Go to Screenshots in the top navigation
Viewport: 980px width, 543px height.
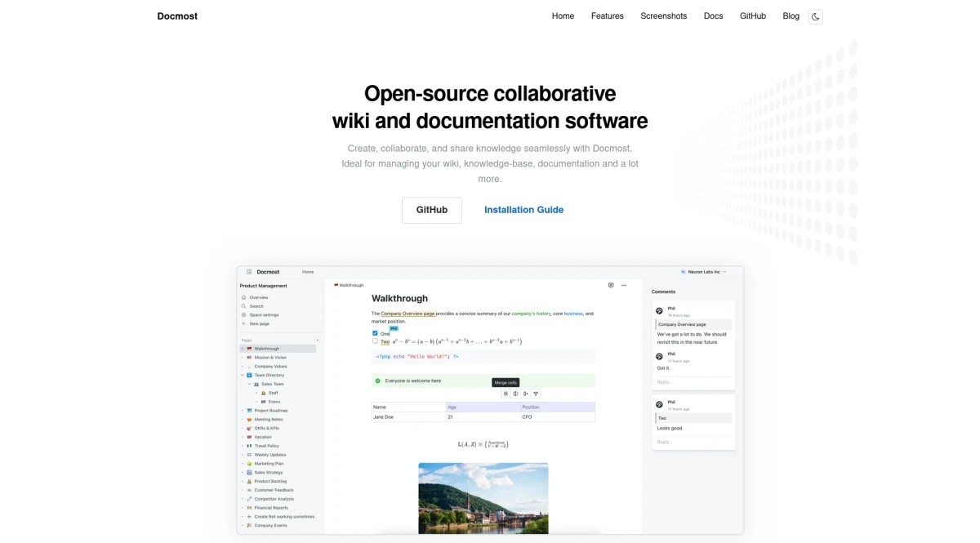point(663,16)
